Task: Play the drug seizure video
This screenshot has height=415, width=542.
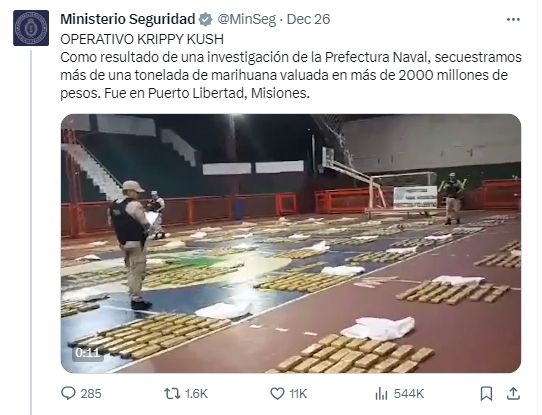Action: (x=291, y=243)
